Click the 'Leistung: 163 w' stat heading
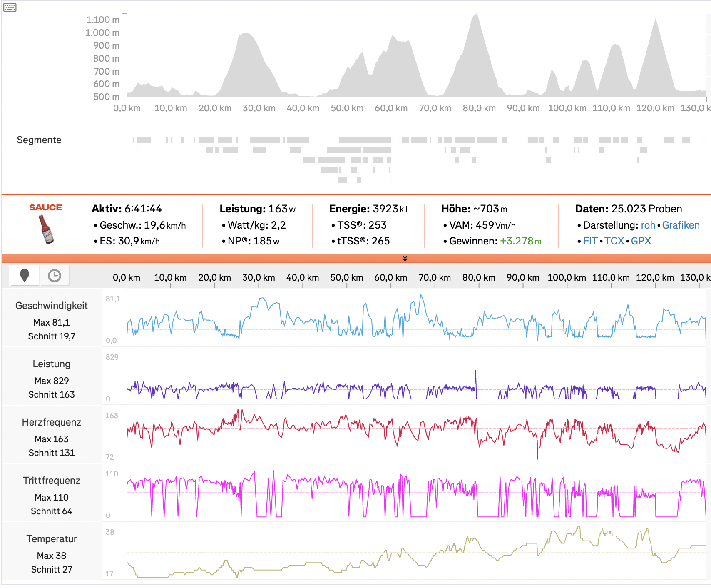 (258, 209)
